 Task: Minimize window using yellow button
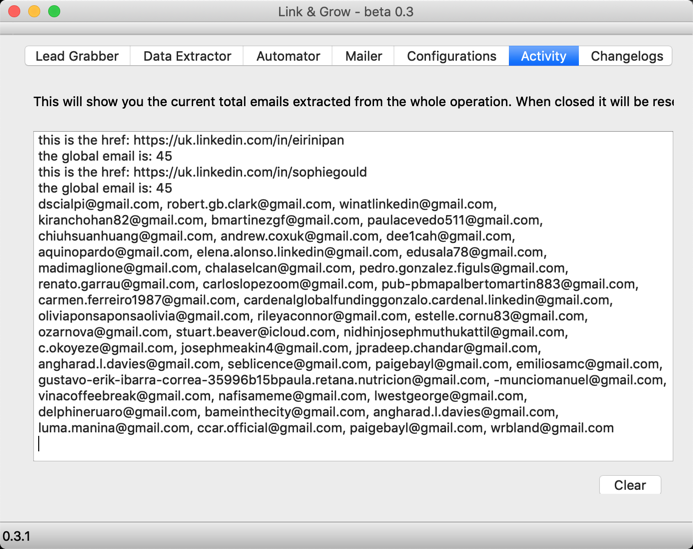[34, 11]
